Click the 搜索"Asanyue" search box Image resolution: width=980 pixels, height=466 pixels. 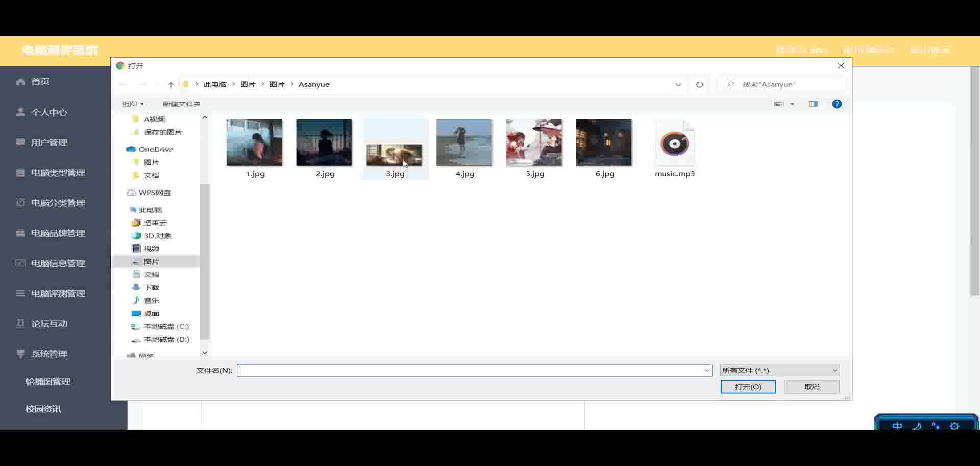point(782,84)
